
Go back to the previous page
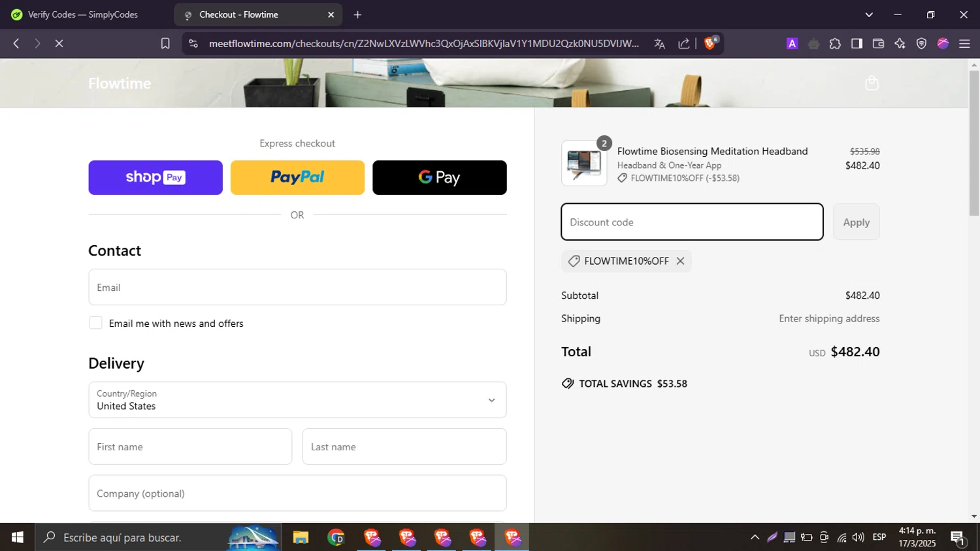[16, 43]
